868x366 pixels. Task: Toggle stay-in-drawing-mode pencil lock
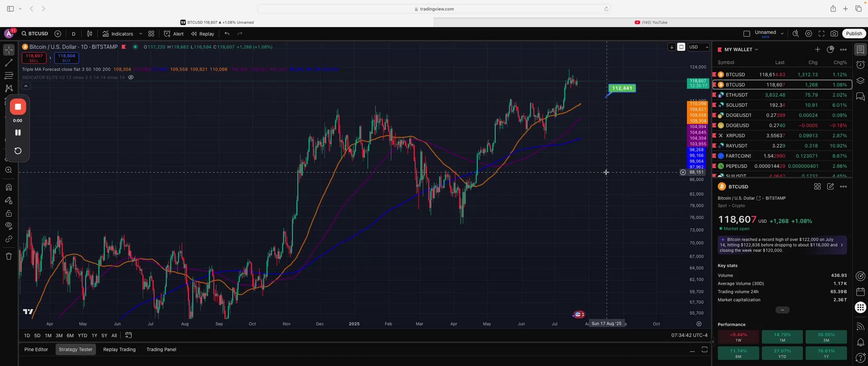9,201
